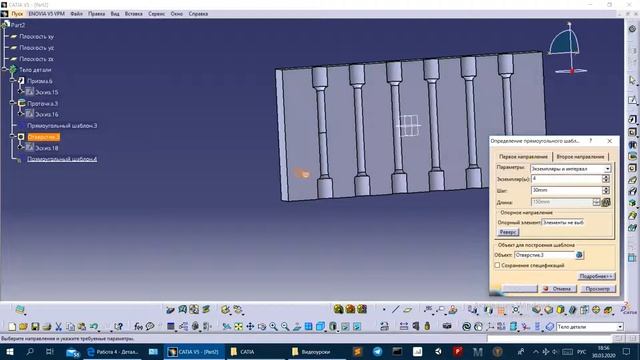Click the Measure Between icon
The image size is (640, 360).
[404, 327]
